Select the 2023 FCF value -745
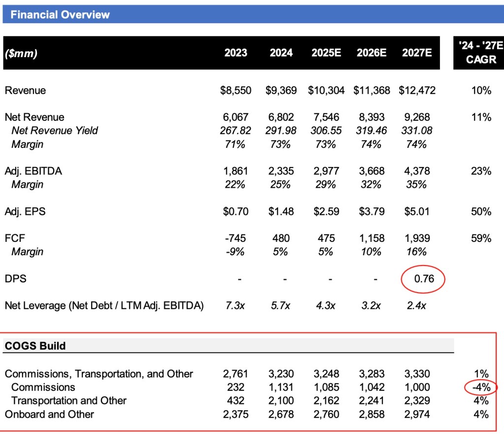Image resolution: width=504 pixels, height=436 pixels. pyautogui.click(x=236, y=238)
